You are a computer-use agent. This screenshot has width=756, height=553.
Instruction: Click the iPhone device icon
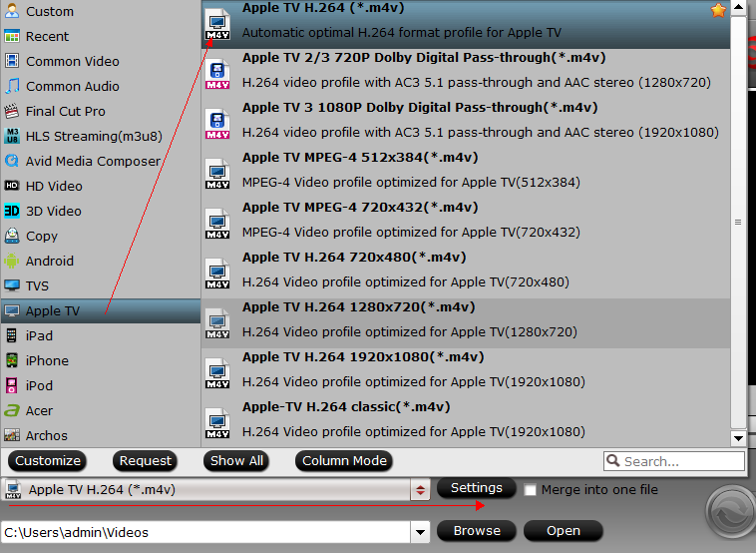12,360
